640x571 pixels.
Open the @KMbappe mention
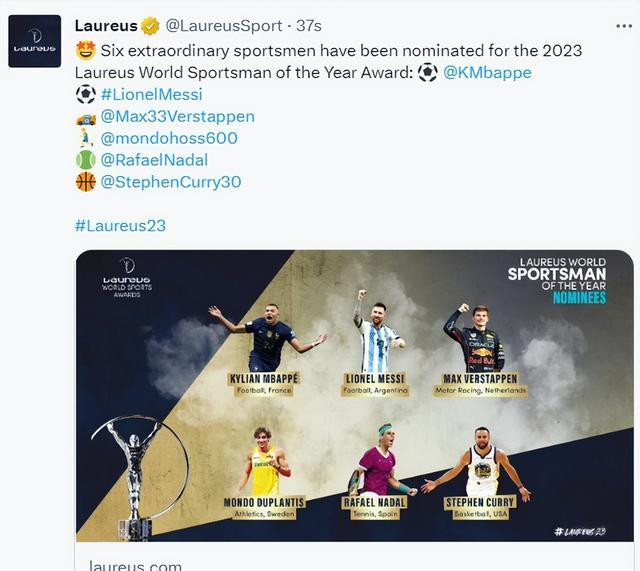pyautogui.click(x=487, y=73)
